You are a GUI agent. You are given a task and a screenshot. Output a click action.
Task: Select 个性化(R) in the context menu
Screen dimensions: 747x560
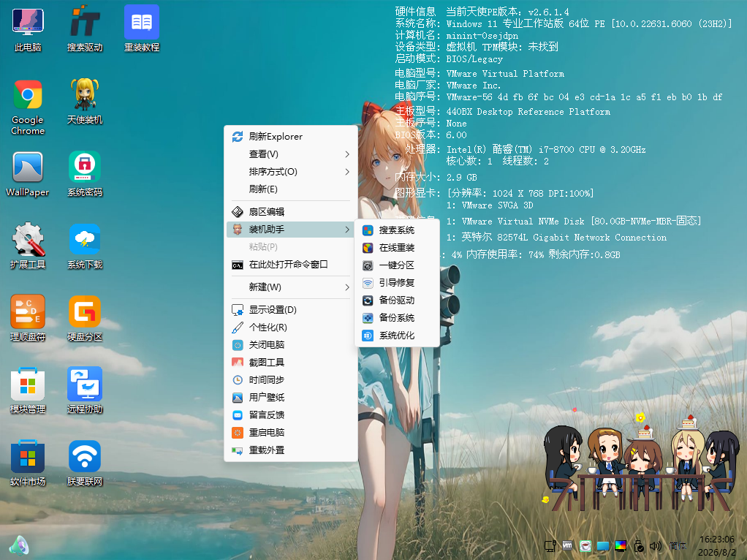(x=291, y=328)
